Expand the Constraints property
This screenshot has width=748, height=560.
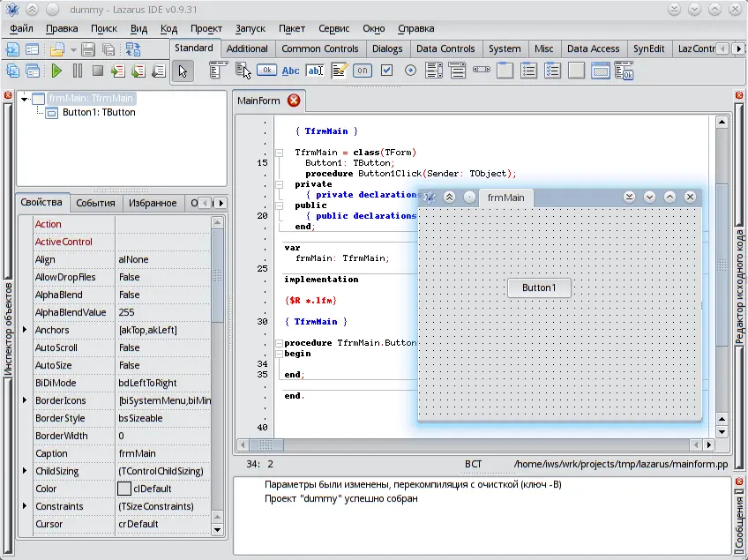[x=25, y=505]
